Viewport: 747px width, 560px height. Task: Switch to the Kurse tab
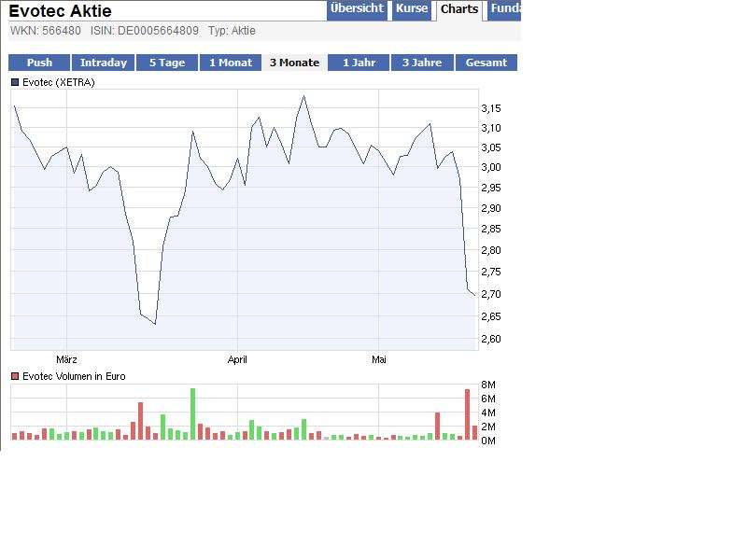(x=412, y=9)
